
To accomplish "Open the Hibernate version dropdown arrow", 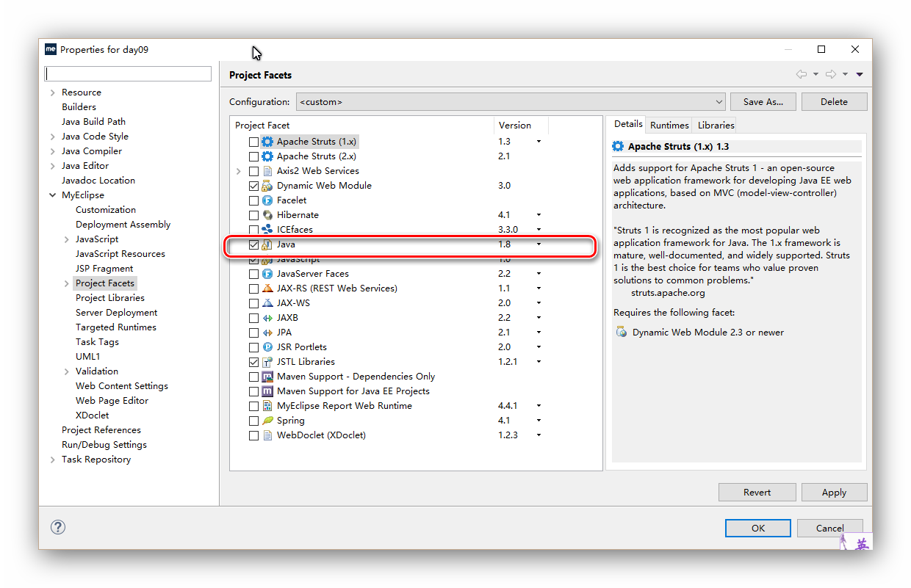I will pos(539,215).
